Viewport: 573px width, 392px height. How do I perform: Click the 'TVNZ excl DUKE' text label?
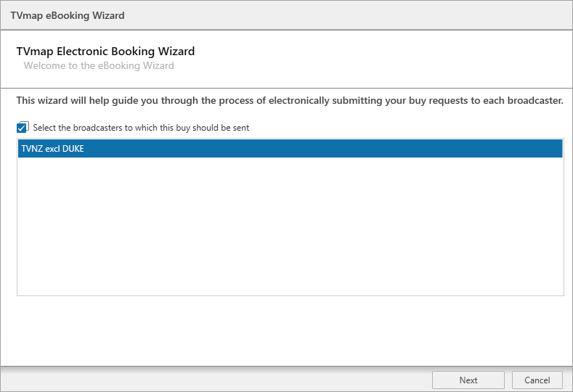click(x=52, y=149)
